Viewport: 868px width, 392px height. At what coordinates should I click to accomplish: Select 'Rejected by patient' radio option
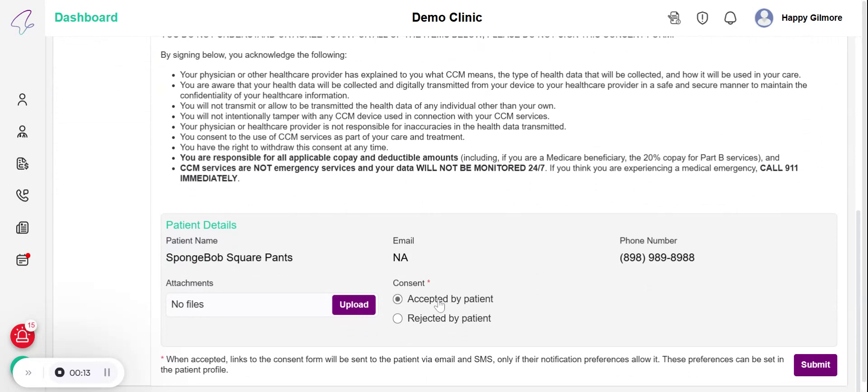point(398,318)
